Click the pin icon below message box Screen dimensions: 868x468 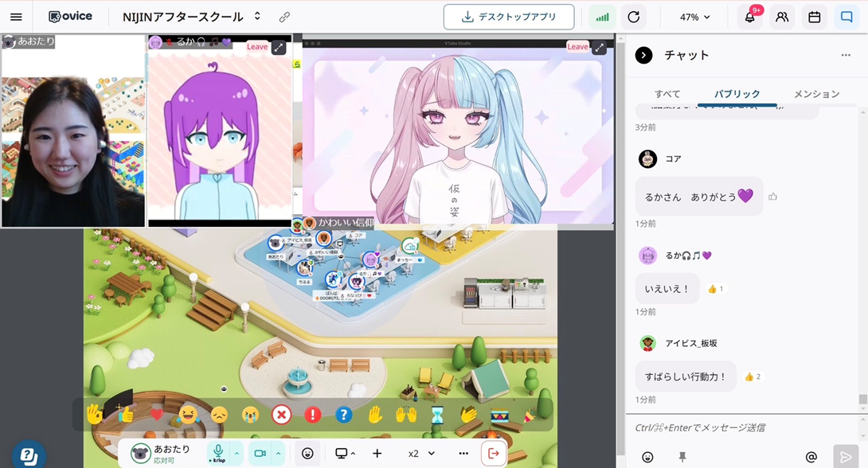(682, 457)
